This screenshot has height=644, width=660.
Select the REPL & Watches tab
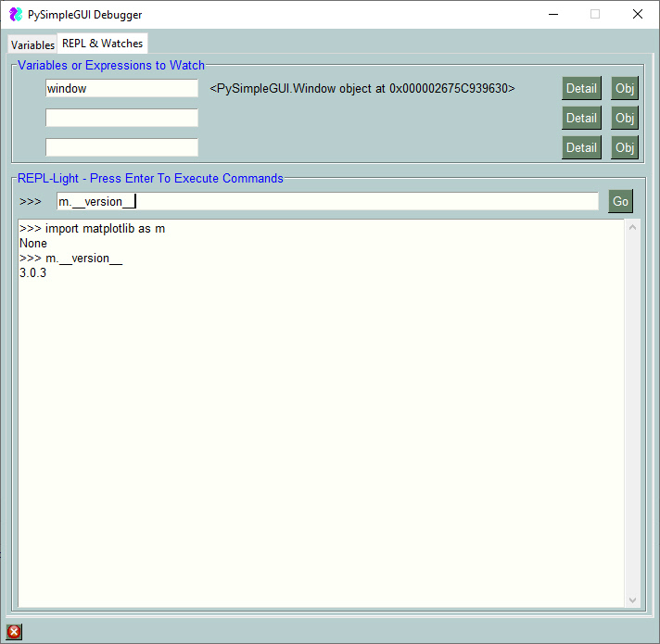(x=102, y=44)
